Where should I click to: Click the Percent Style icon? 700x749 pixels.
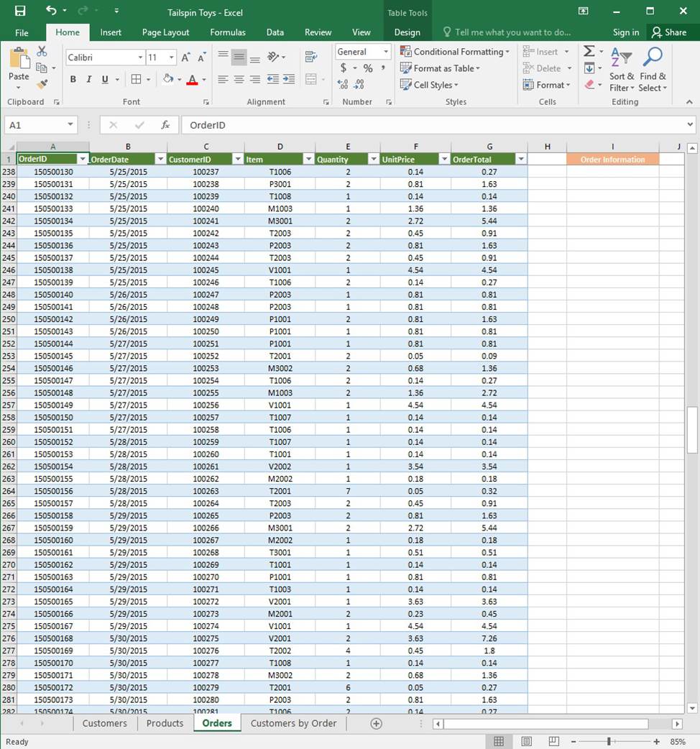coord(368,68)
